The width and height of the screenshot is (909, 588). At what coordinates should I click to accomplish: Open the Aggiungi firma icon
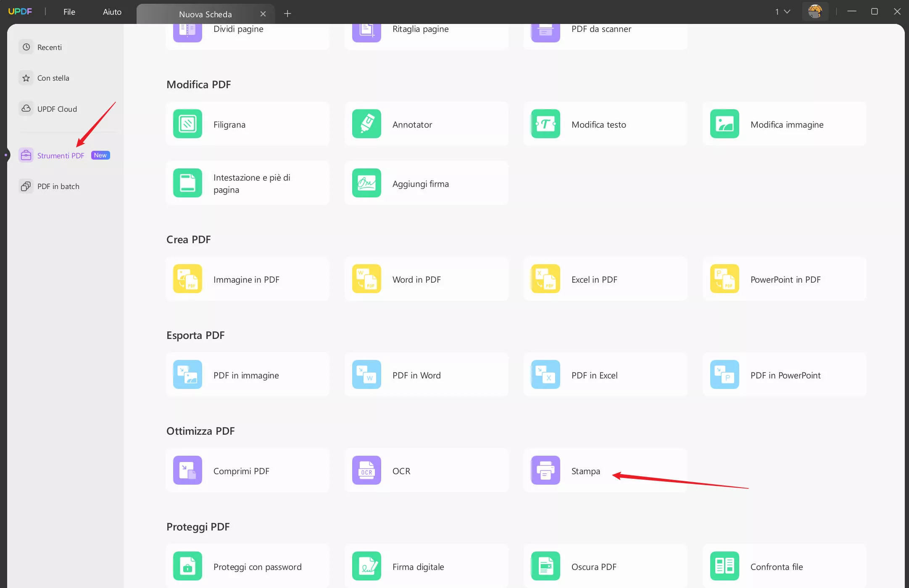(x=366, y=183)
